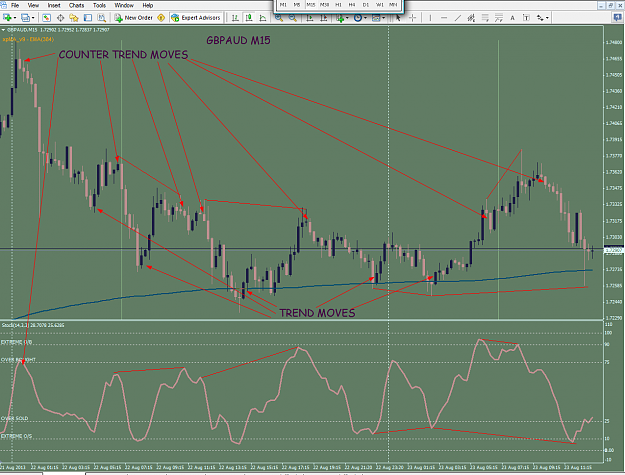Switch to bar chart display
The width and height of the screenshot is (625, 475).
[x=236, y=18]
